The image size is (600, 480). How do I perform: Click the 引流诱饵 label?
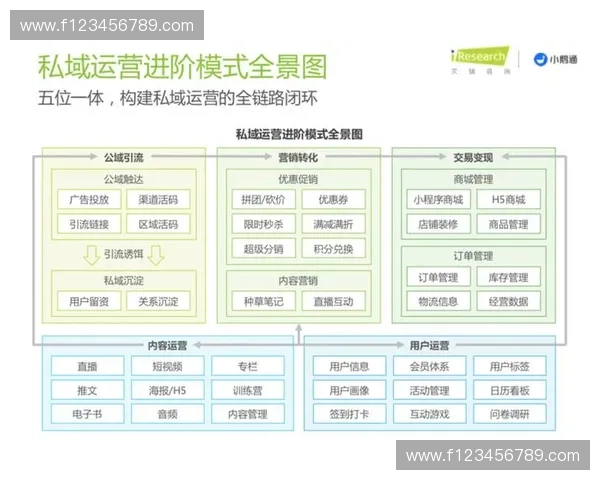coord(124,254)
